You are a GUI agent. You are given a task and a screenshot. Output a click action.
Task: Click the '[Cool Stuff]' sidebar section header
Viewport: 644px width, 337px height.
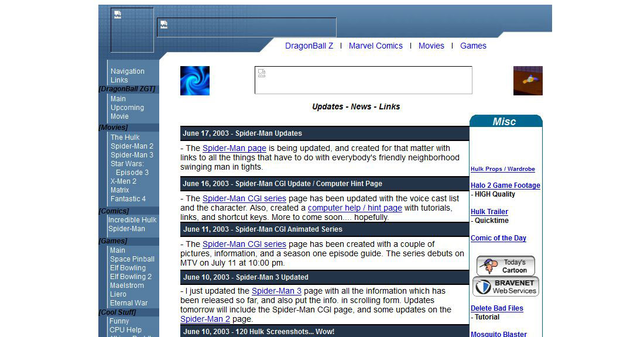coord(118,312)
